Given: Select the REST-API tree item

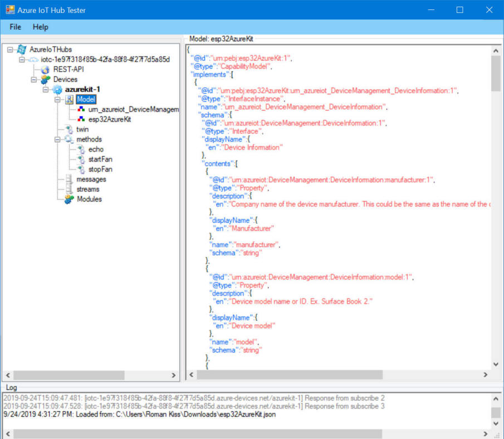Looking at the screenshot, I should point(68,70).
